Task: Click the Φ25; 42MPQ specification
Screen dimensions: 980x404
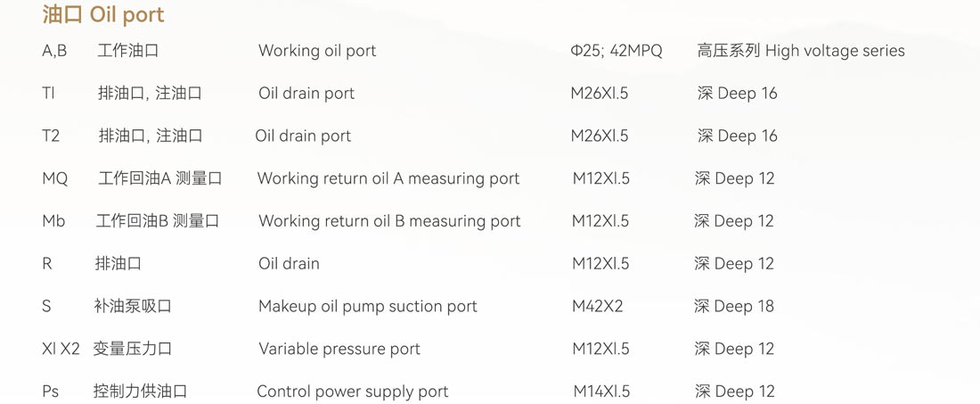Action: [x=617, y=51]
